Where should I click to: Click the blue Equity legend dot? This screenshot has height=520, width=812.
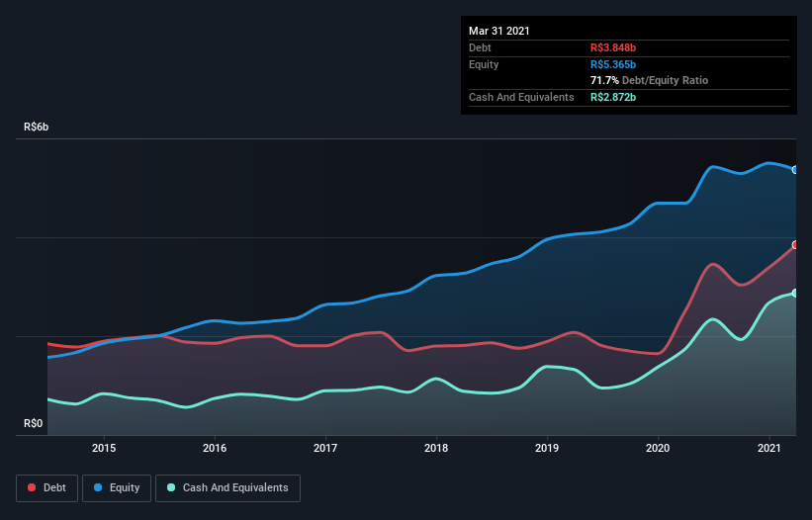click(98, 487)
